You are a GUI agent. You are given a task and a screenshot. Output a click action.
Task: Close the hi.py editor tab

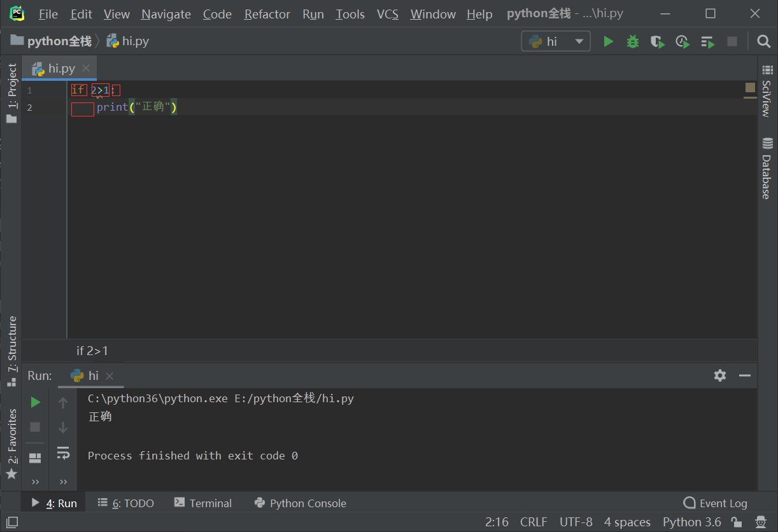click(x=86, y=68)
